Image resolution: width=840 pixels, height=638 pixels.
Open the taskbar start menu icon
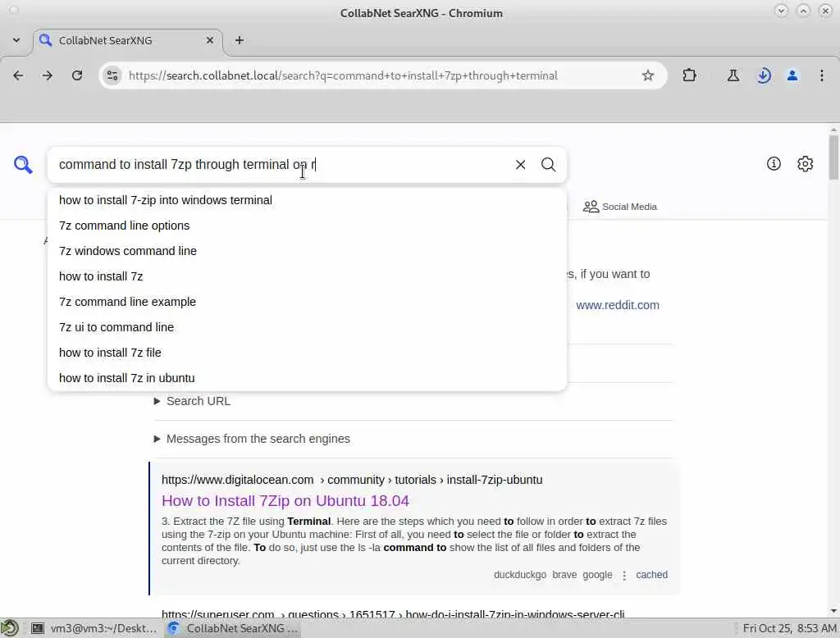9,628
